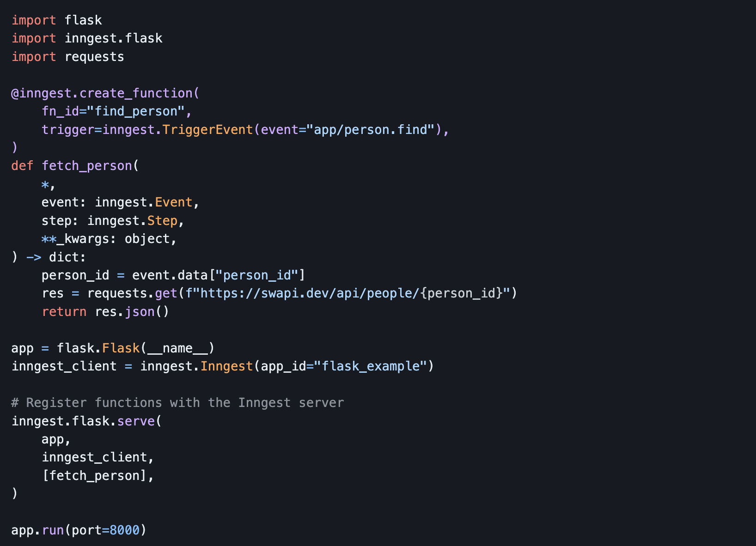Click the 'return res.json()' line
The height and width of the screenshot is (546, 756).
pyautogui.click(x=105, y=312)
